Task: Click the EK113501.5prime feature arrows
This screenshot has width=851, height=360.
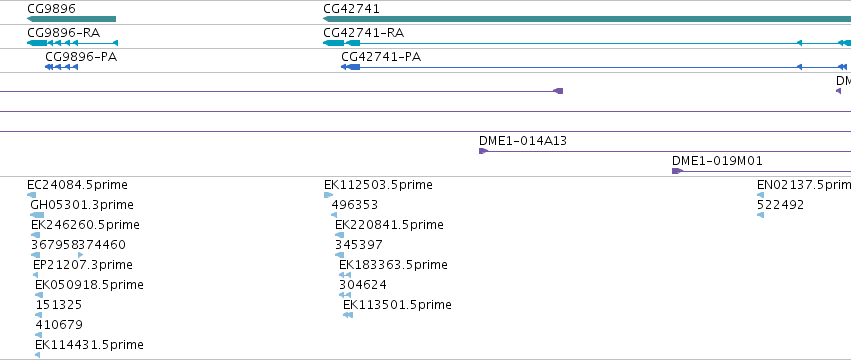Action: pos(348,315)
